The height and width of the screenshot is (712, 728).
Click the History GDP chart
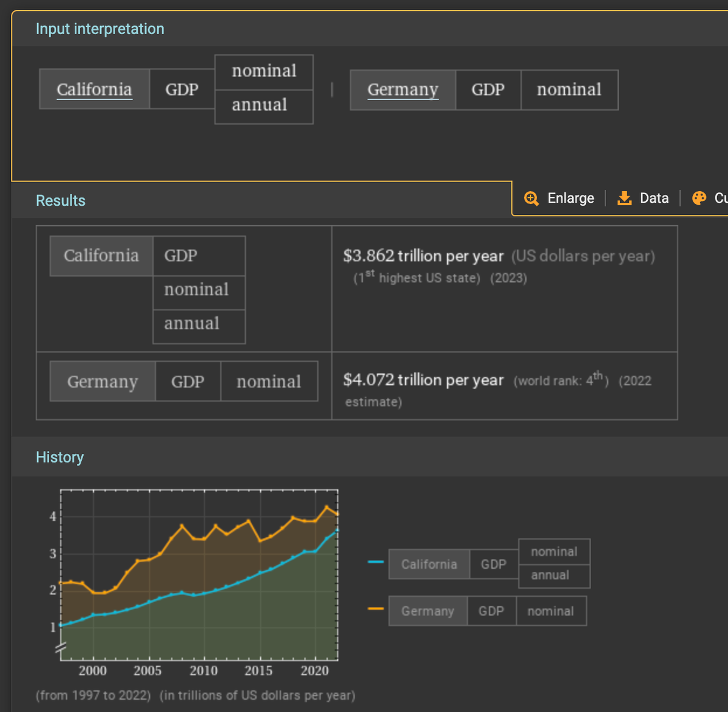pos(199,575)
